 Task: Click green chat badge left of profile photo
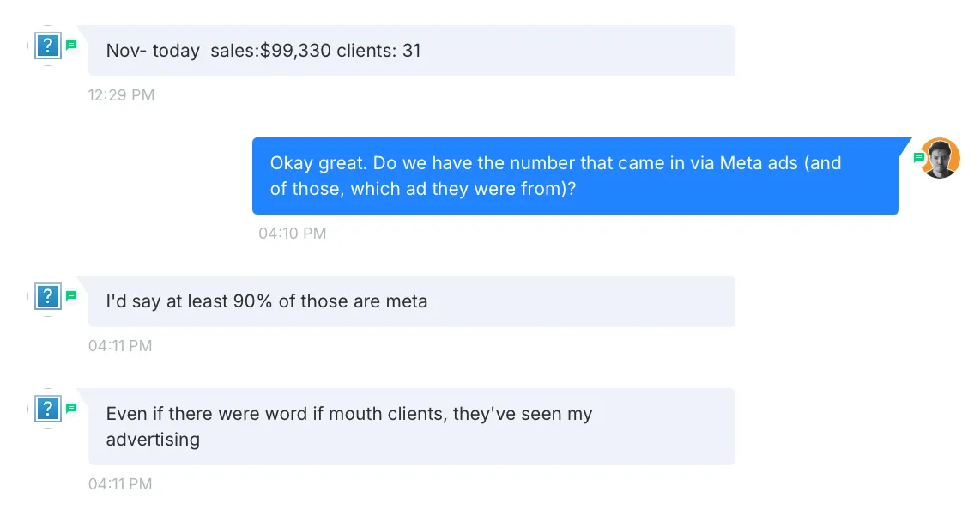point(918,158)
